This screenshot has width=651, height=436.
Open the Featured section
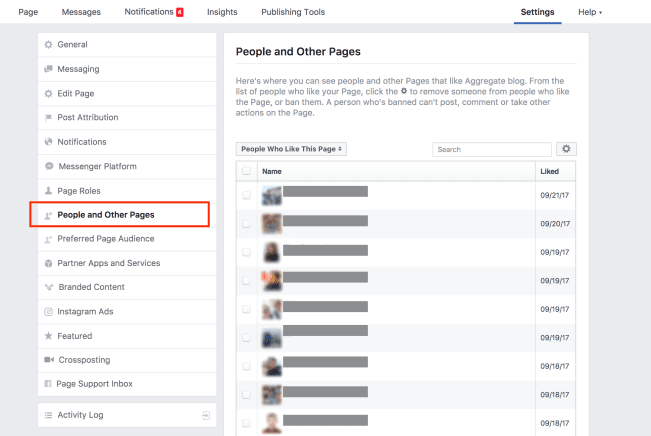[127, 336]
